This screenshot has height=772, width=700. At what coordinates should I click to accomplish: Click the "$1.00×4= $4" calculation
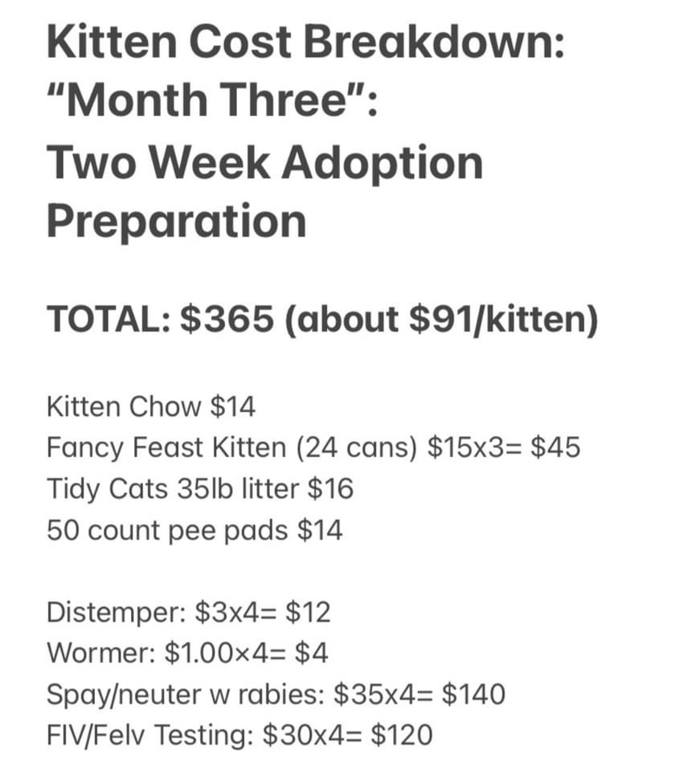pyautogui.click(x=245, y=653)
